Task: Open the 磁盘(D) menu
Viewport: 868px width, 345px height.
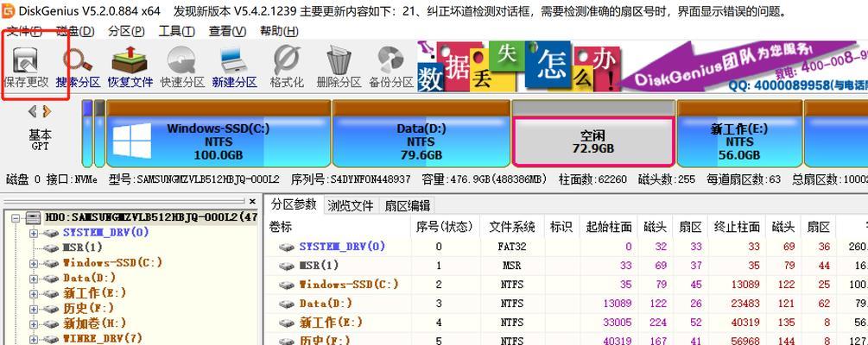Action: 75,32
